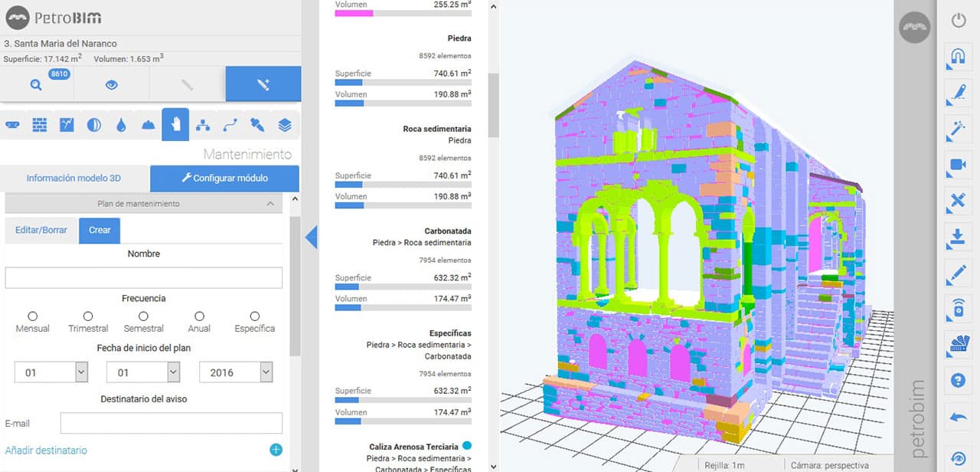This screenshot has width=980, height=472.
Task: Click the Rejilla: 1m status entry
Action: [723, 465]
